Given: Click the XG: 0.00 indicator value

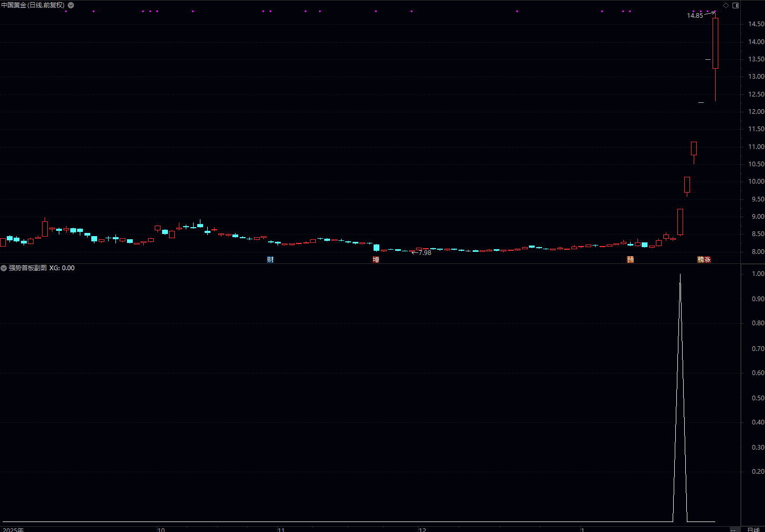Looking at the screenshot, I should (x=62, y=268).
